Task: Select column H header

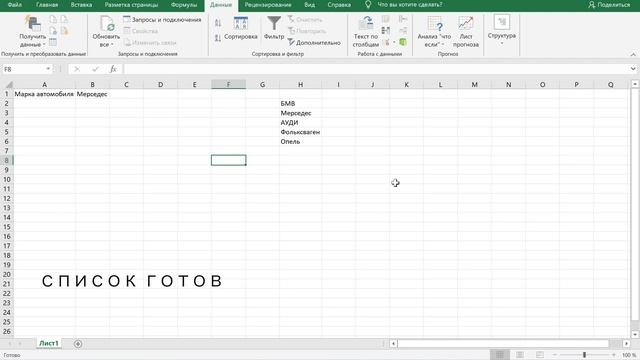Action: click(x=300, y=84)
